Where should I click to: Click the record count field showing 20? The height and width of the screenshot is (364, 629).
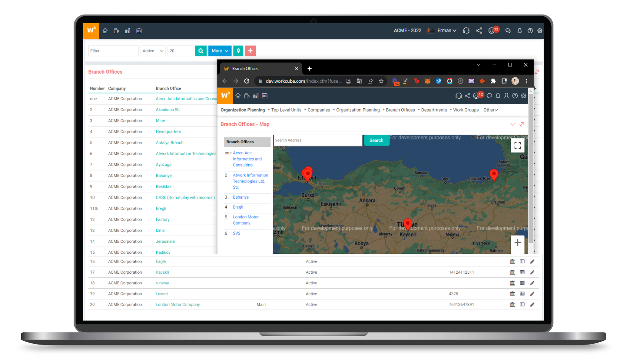(x=180, y=51)
